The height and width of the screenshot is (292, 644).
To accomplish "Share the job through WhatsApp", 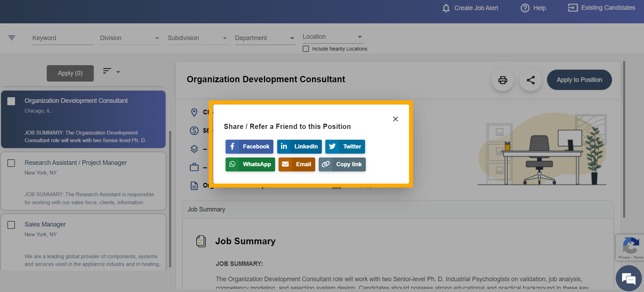I will point(250,164).
